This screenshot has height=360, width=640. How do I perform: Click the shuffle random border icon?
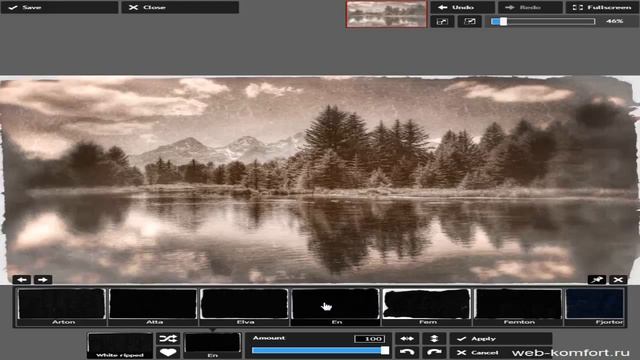168,338
